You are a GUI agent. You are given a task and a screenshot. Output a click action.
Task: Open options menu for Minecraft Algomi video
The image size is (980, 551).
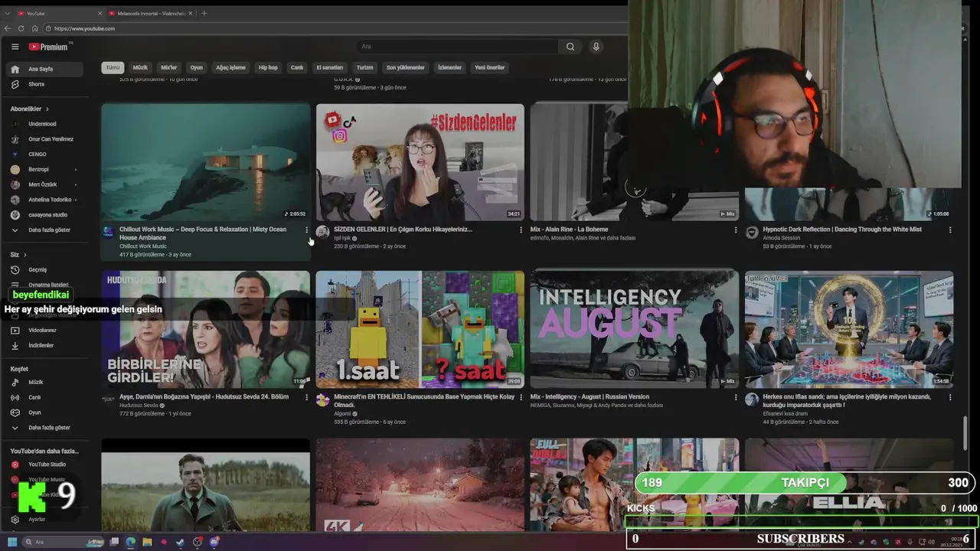(521, 397)
